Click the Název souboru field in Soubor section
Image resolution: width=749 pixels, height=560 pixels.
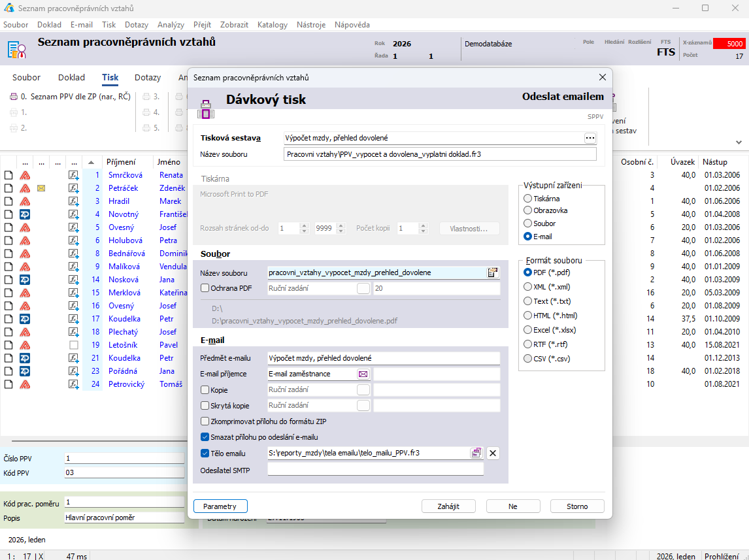tap(377, 272)
